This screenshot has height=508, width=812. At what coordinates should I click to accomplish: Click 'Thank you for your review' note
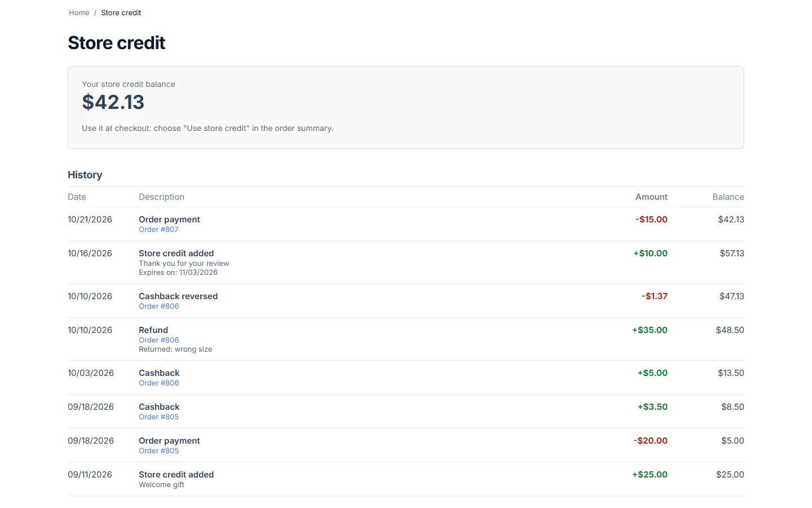tap(184, 263)
